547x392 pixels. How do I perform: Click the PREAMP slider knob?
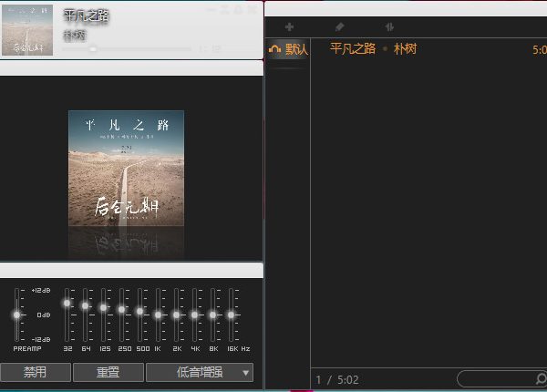pyautogui.click(x=16, y=315)
